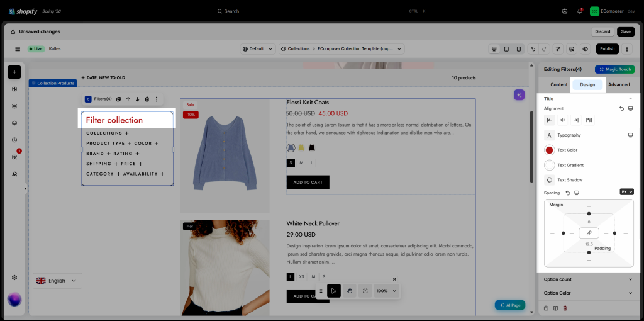The height and width of the screenshot is (321, 644).
Task: Reset the Spacing setting with undo arrow
Action: click(568, 193)
